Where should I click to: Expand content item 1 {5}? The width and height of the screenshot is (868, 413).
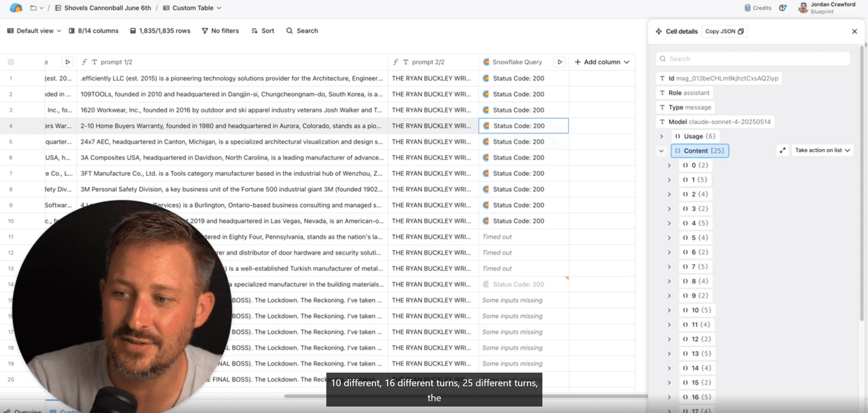669,180
